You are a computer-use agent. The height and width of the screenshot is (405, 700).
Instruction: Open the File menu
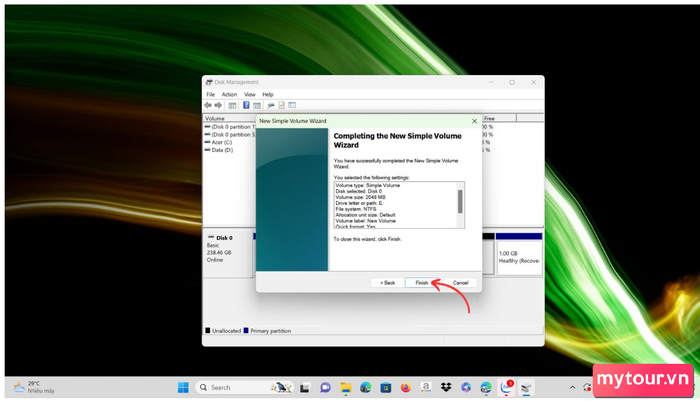[211, 94]
